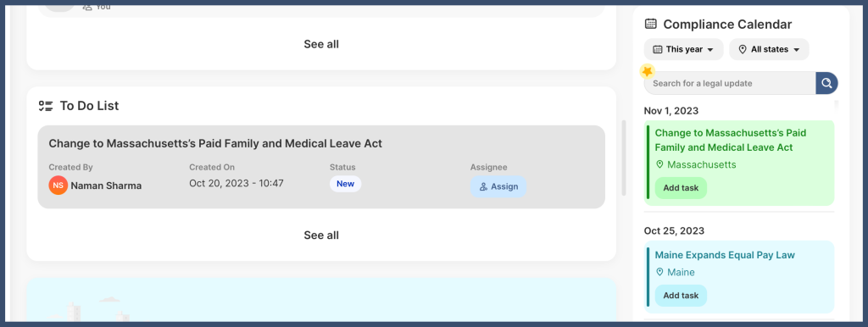Image resolution: width=868 pixels, height=327 pixels.
Task: Click the New status badge
Action: click(x=346, y=184)
